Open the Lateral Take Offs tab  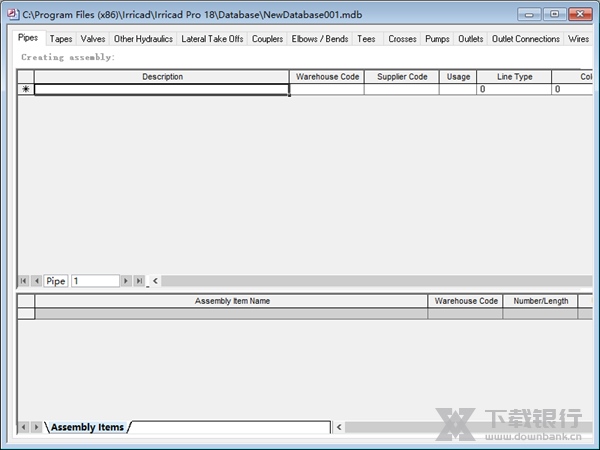coord(212,39)
